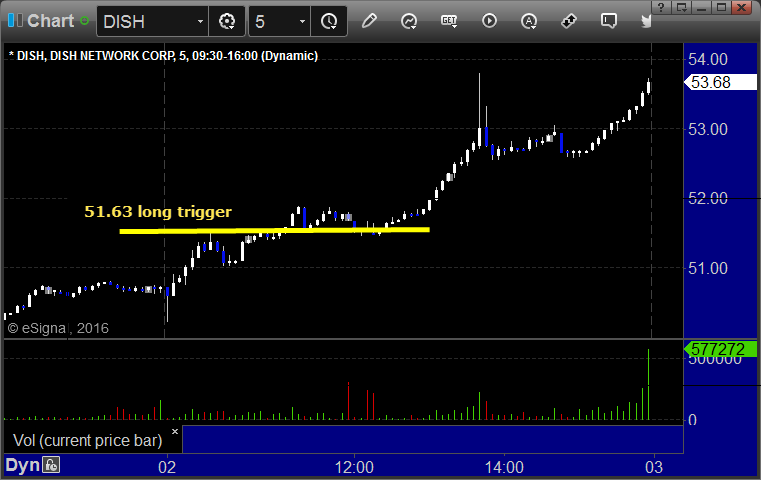Click the 02 date axis label

pos(167,467)
